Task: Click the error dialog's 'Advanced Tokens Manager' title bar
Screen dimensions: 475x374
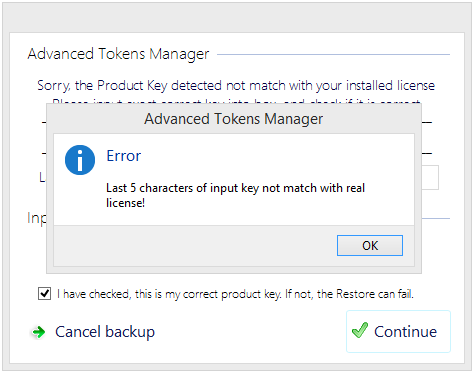Action: click(x=234, y=119)
